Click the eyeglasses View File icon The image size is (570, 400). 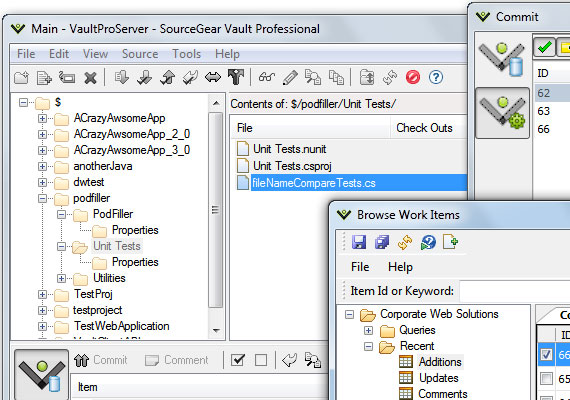click(x=267, y=77)
